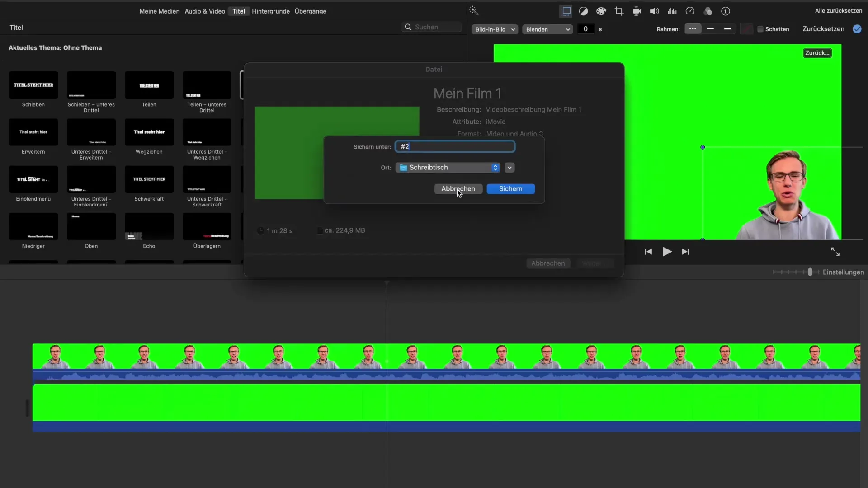Click the transition duration seconds field
Screen dimensions: 868x488
coord(585,29)
